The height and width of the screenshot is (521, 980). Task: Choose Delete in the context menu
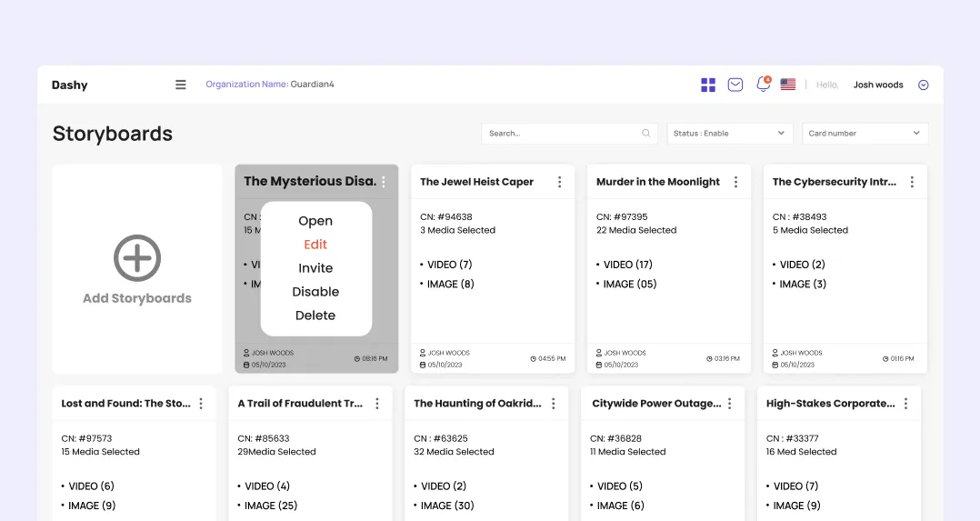point(315,316)
